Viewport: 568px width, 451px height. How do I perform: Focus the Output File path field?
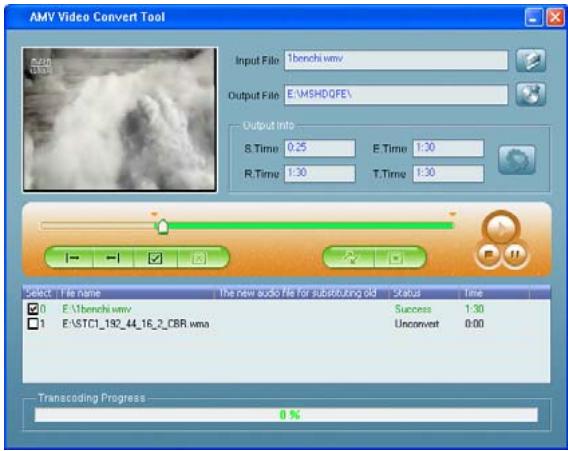(396, 95)
